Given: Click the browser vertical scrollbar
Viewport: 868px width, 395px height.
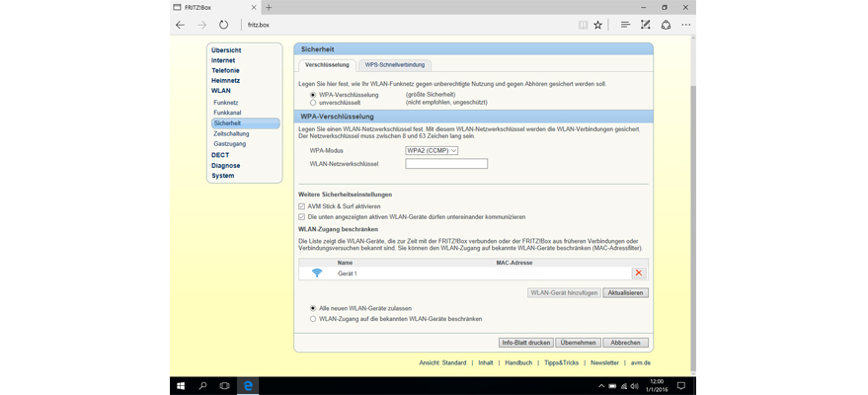Looking at the screenshot, I should (x=691, y=197).
